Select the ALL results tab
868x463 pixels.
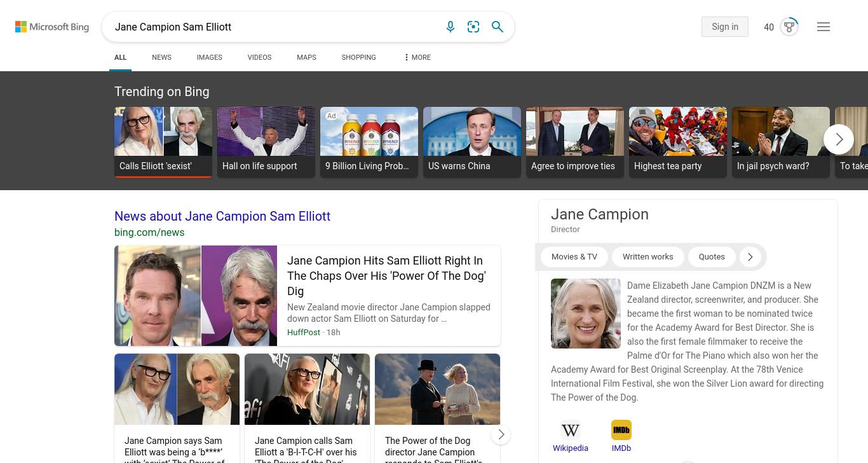tap(121, 57)
